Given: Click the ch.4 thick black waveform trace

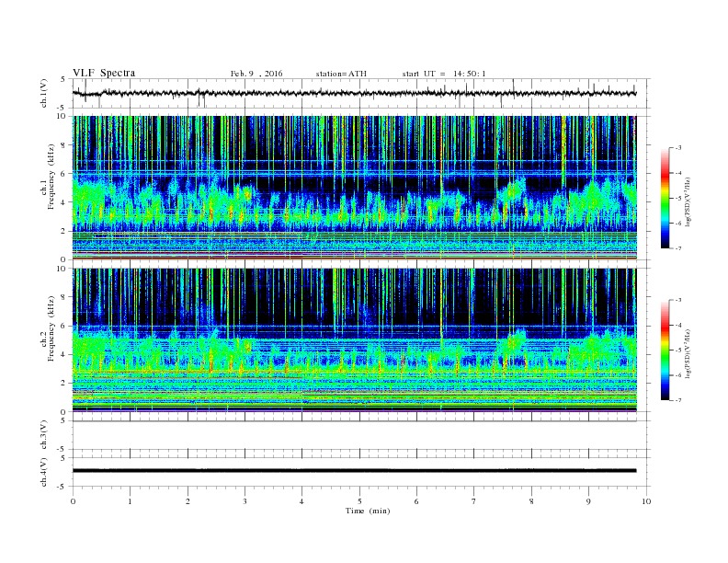Looking at the screenshot, I should coord(354,471).
